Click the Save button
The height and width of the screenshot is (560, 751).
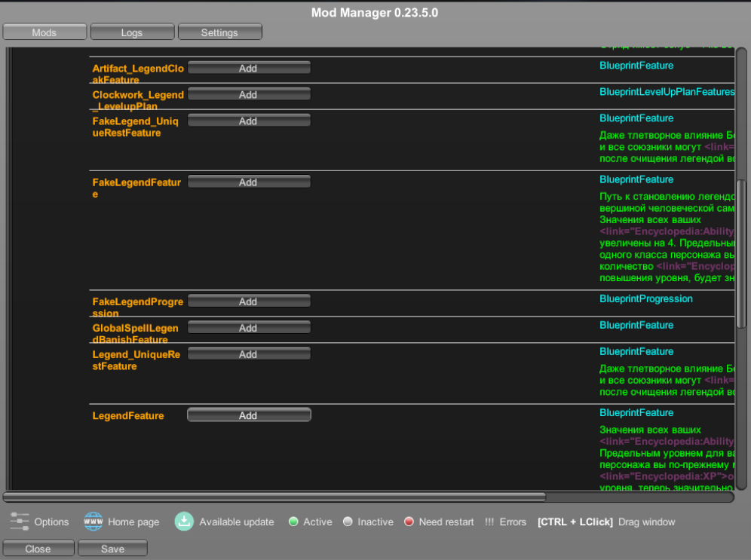point(112,549)
